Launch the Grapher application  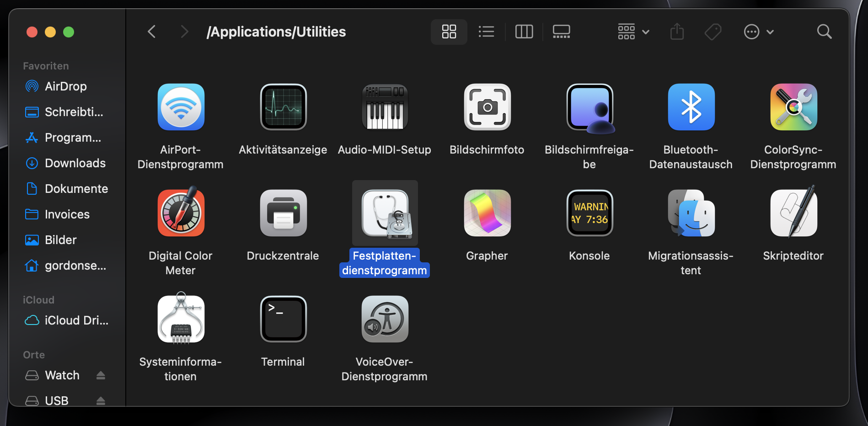pos(487,213)
